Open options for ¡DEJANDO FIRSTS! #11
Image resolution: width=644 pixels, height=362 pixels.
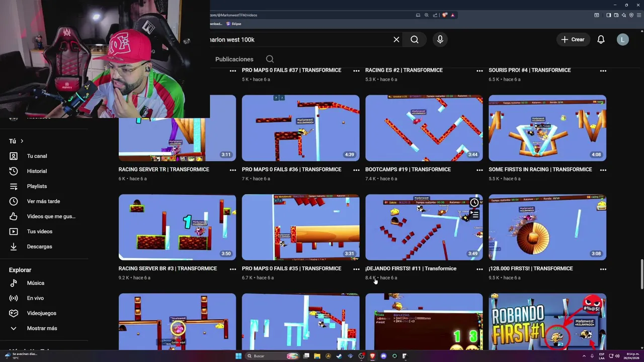pyautogui.click(x=479, y=269)
